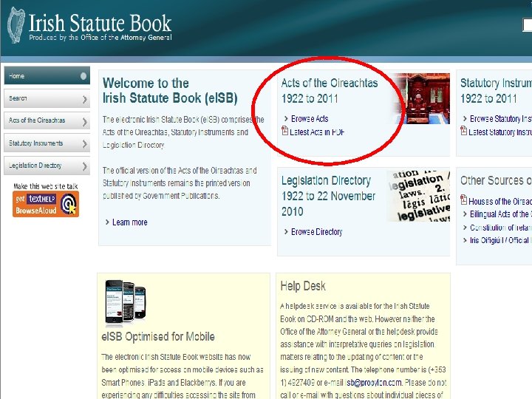Expand chevron beside Legislation Directory sidebar row
The height and width of the screenshot is (399, 532).
84,166
